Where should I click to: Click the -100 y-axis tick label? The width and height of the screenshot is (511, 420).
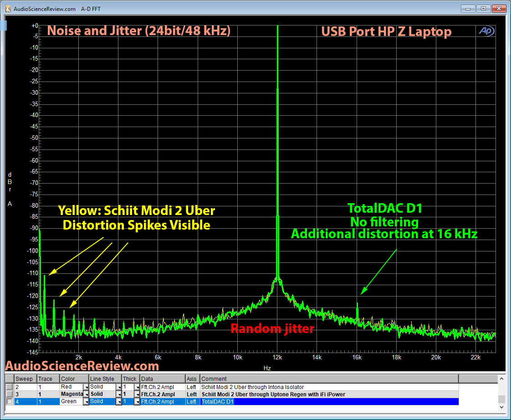point(32,251)
